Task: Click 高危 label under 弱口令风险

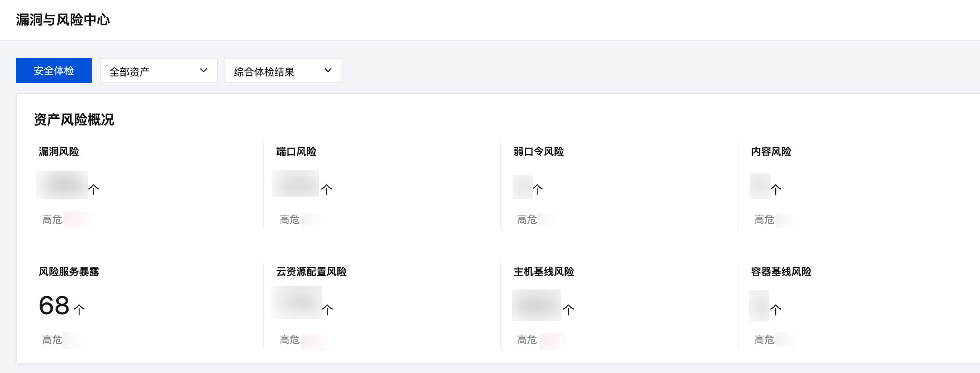Action: click(x=527, y=220)
